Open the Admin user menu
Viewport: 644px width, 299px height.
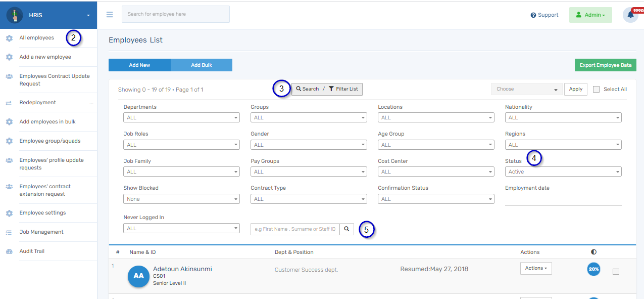point(590,15)
